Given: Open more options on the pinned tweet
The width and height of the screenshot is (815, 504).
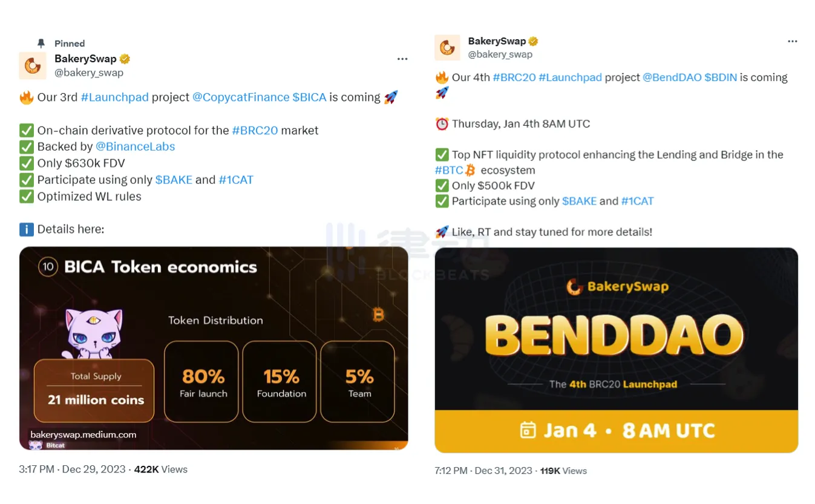Looking at the screenshot, I should click(x=402, y=59).
